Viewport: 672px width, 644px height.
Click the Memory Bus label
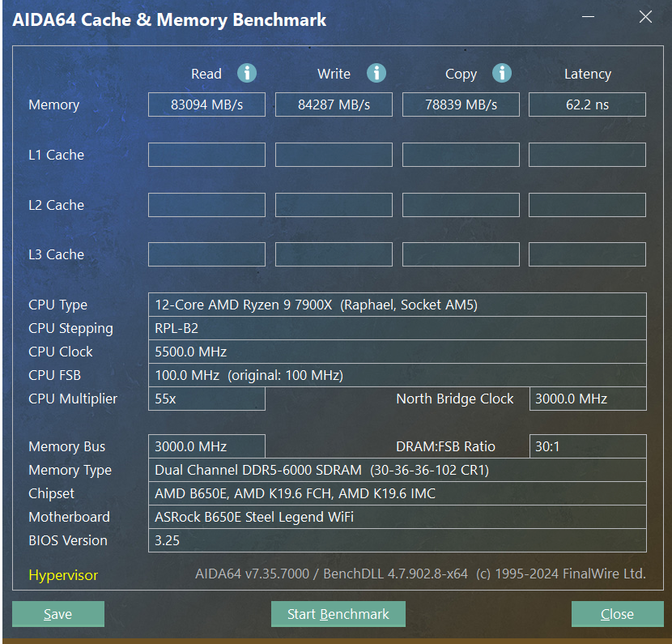point(67,447)
